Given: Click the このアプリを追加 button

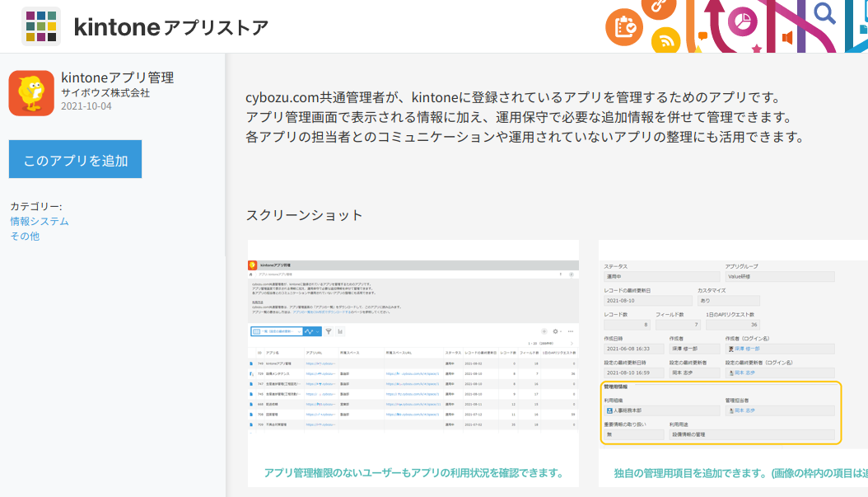Looking at the screenshot, I should [75, 159].
